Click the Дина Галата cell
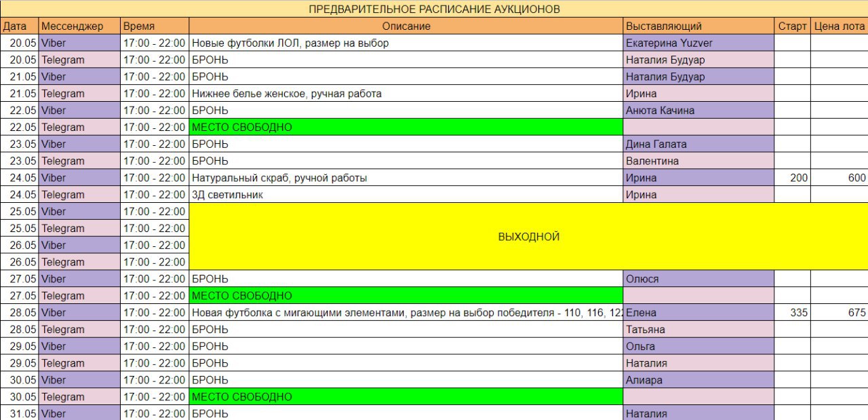This screenshot has height=420, width=868. click(699, 144)
